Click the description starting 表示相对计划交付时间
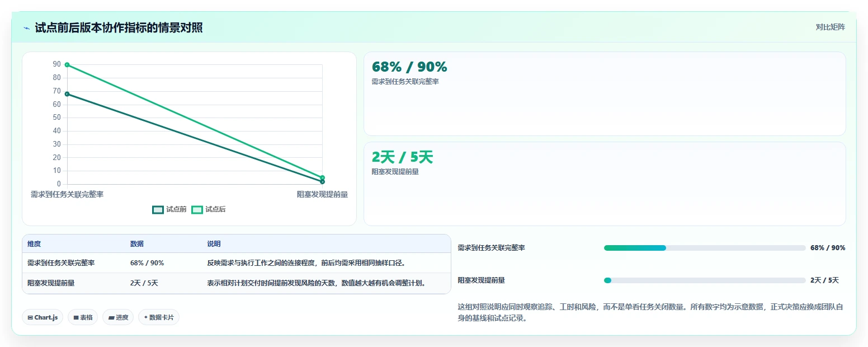The width and height of the screenshot is (868, 347). tap(317, 283)
